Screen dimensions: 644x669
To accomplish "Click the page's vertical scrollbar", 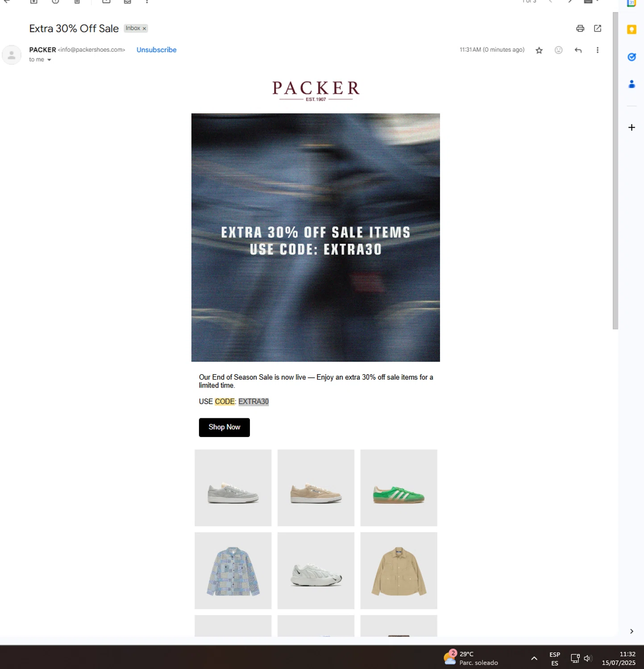I will tap(615, 171).
